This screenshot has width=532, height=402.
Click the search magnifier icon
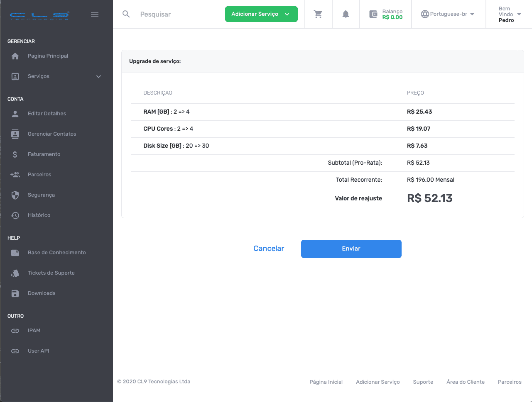coord(126,14)
